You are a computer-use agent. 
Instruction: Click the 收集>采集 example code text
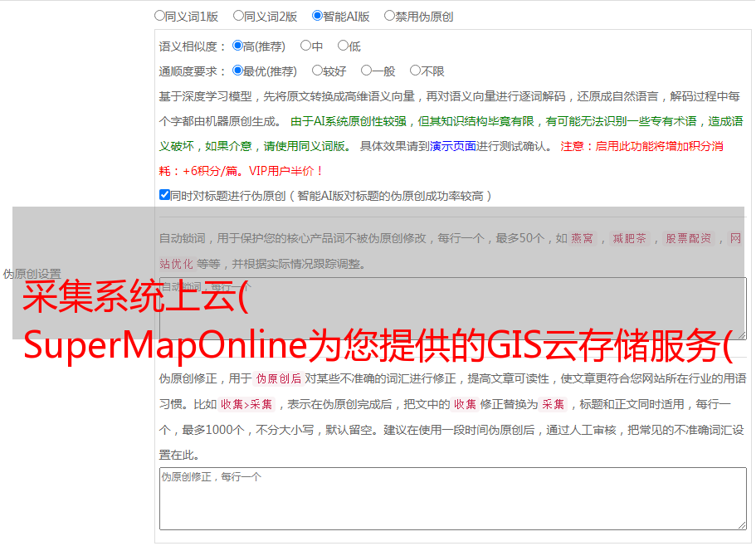point(246,404)
